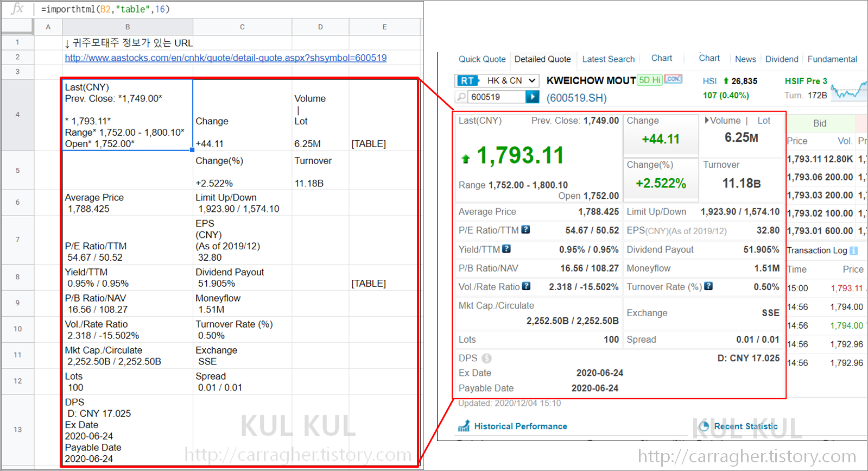
Task: Select the cell showing Change +44.11
Action: pyautogui.click(x=242, y=115)
